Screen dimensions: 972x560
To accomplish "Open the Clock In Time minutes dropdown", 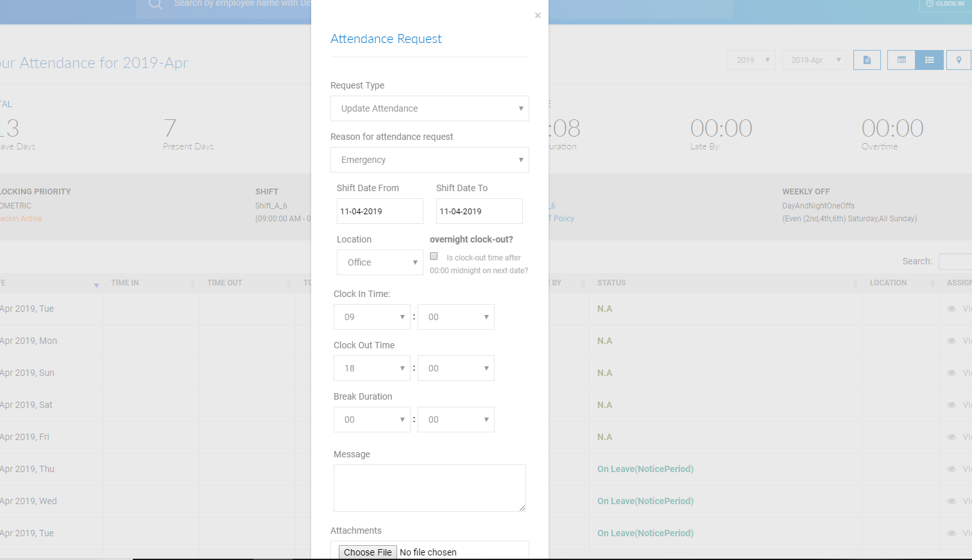I will point(456,317).
